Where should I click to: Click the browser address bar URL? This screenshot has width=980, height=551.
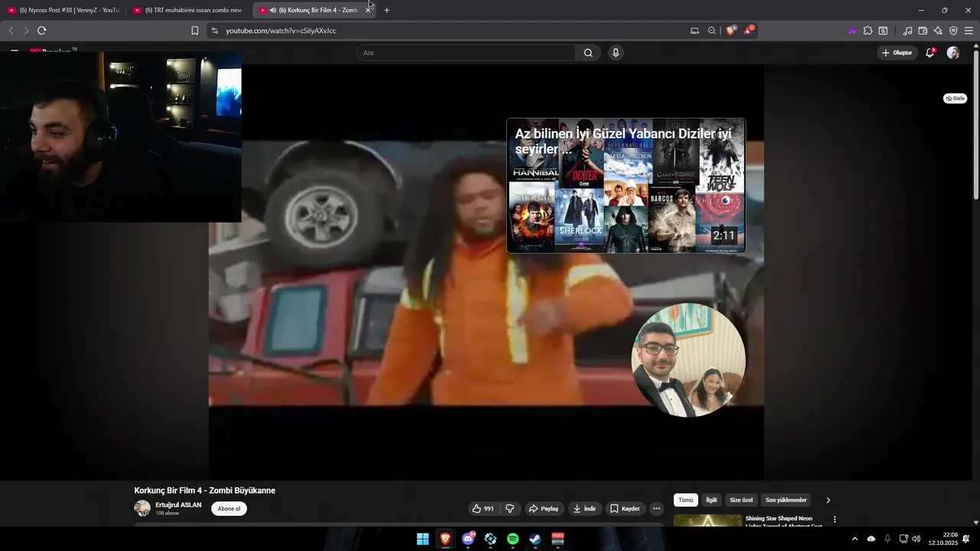coord(280,31)
